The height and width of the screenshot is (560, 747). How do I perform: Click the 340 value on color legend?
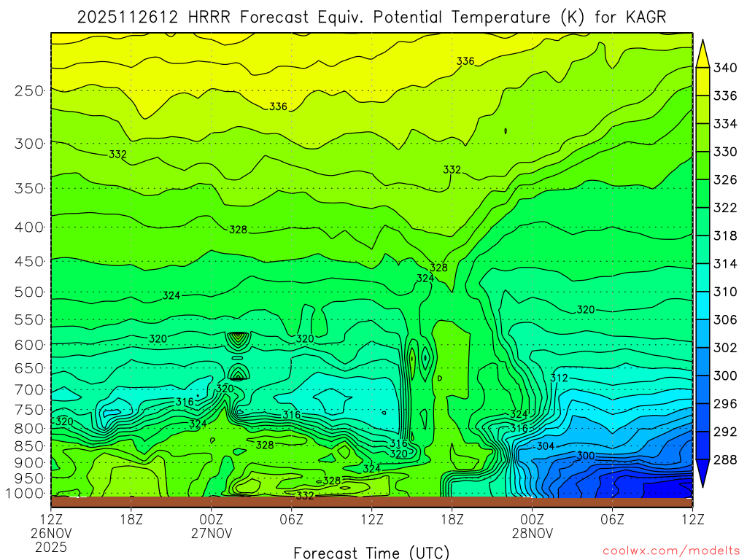pyautogui.click(x=725, y=68)
